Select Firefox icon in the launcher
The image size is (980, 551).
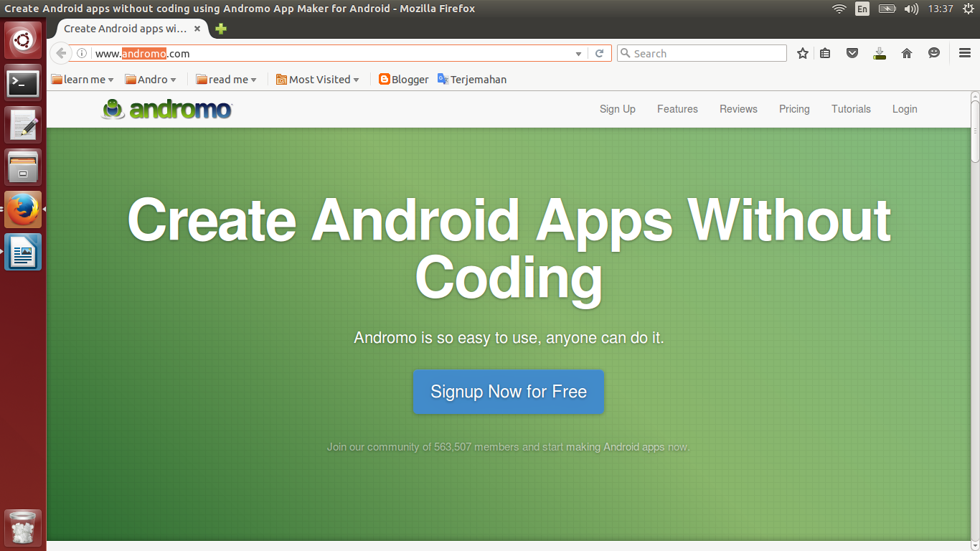coord(23,209)
